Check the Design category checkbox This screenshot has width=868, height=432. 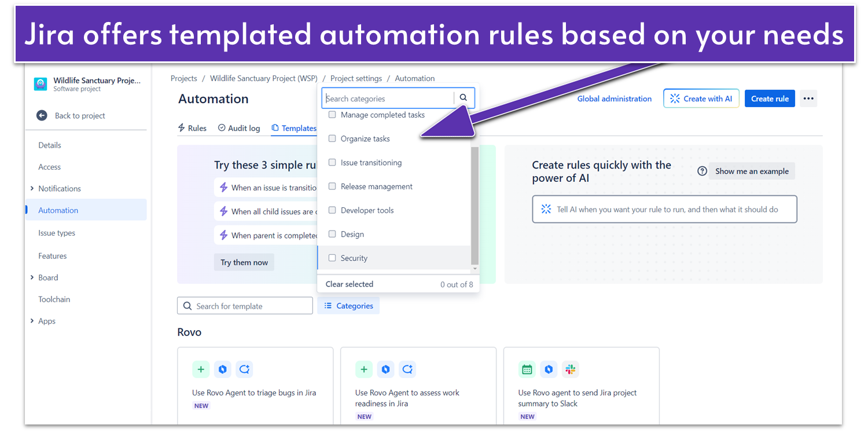332,234
